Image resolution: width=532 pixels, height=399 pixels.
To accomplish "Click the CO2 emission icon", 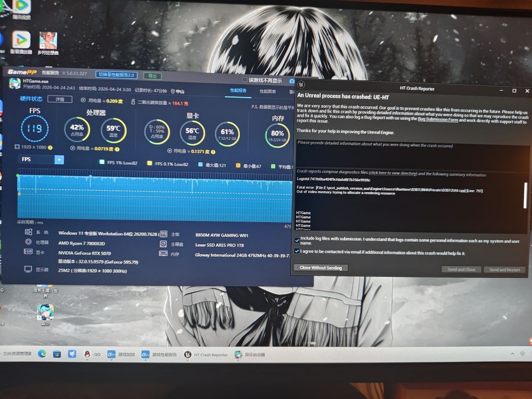I will point(133,101).
